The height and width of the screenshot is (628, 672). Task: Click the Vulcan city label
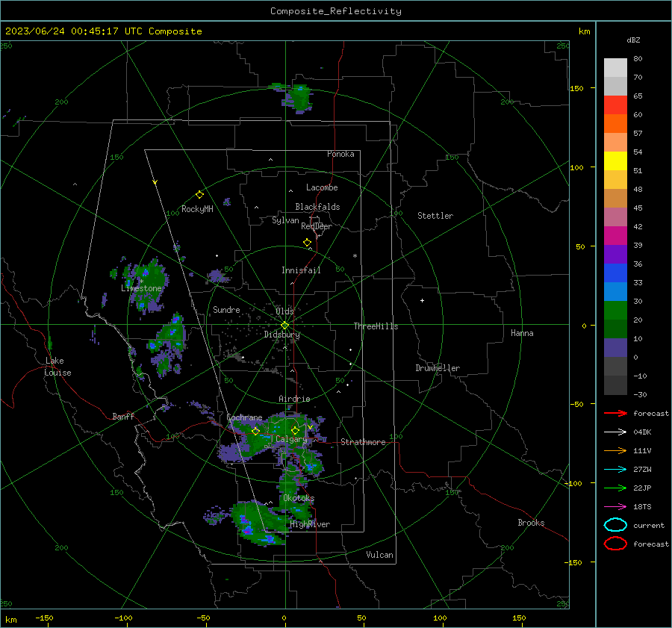pyautogui.click(x=379, y=555)
